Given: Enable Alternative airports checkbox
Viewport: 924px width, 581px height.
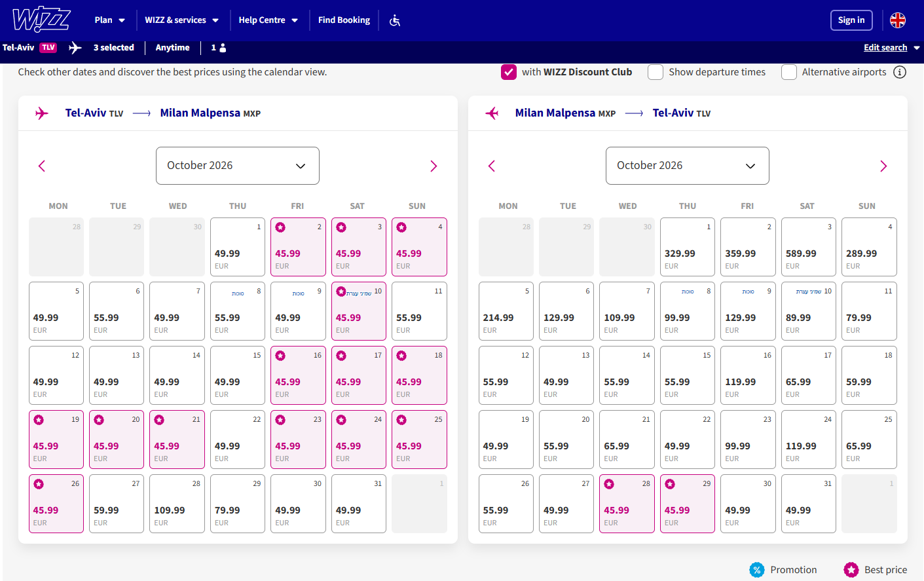Looking at the screenshot, I should [789, 72].
